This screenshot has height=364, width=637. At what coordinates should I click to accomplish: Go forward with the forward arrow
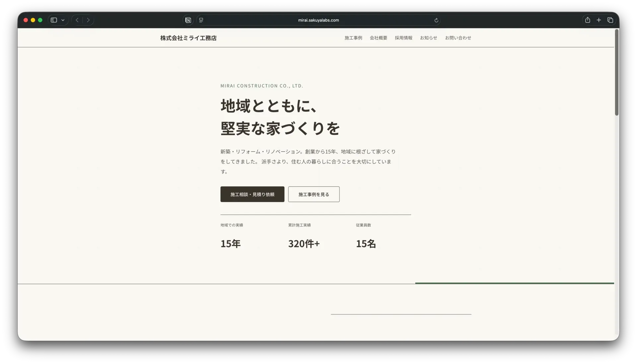[x=88, y=20]
